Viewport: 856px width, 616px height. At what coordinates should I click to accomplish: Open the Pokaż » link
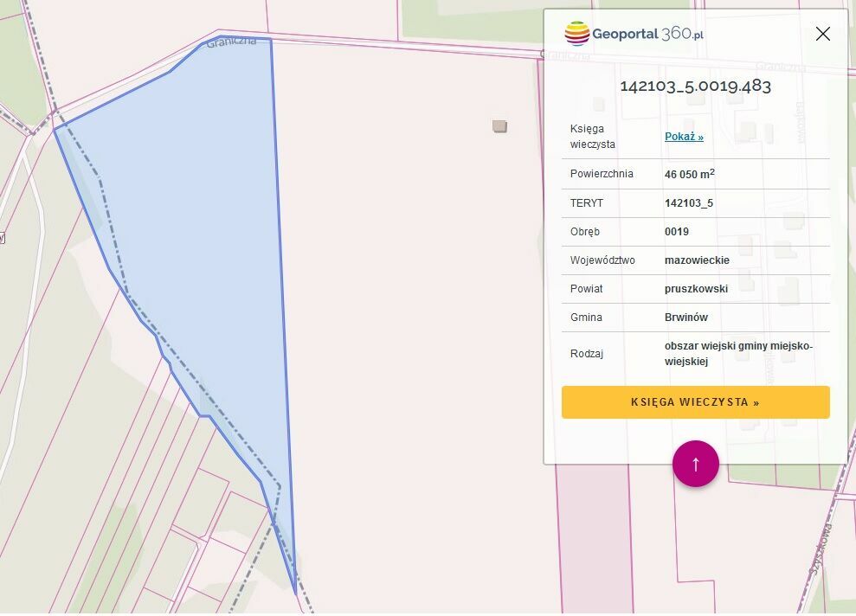click(x=684, y=137)
